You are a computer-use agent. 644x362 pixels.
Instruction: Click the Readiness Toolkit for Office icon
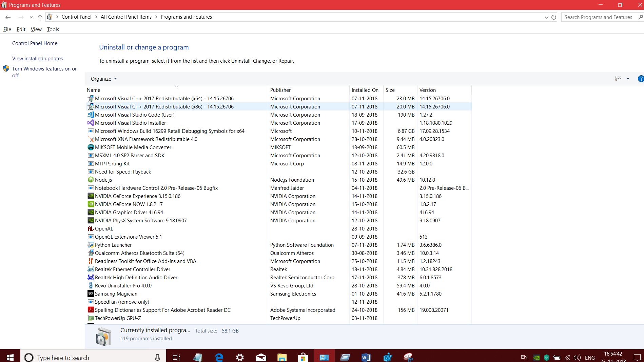click(91, 261)
